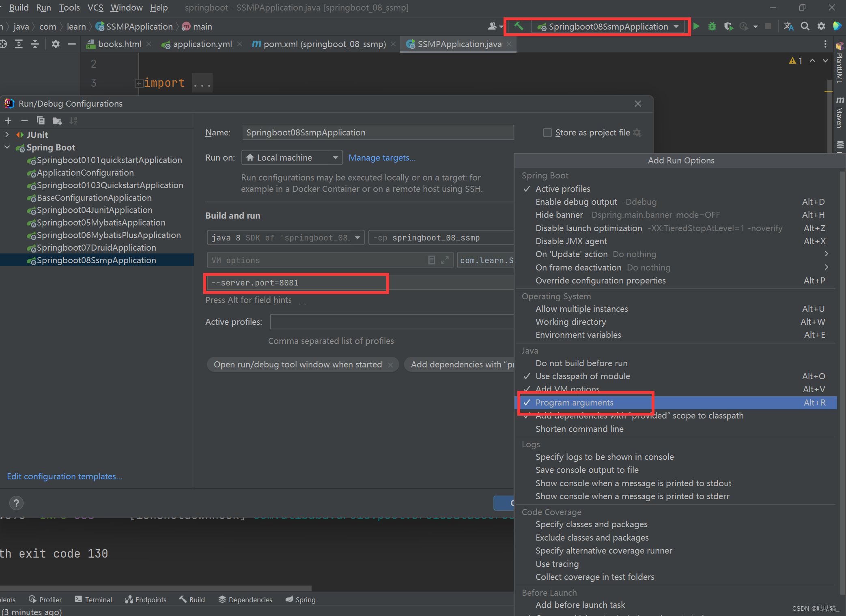
Task: Click the Stop process icon
Action: [768, 26]
